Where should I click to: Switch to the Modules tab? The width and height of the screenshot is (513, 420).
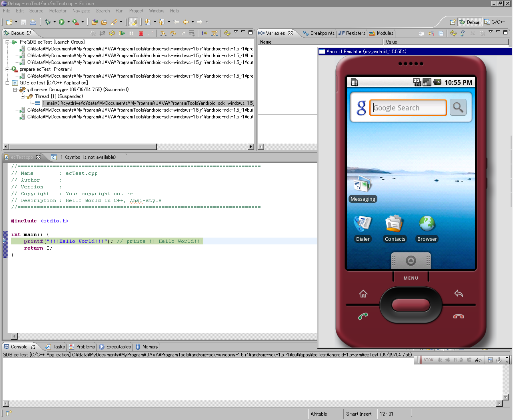(381, 33)
